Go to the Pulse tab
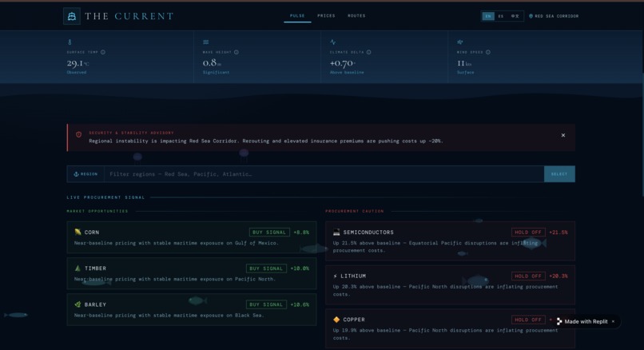The image size is (644, 350). pyautogui.click(x=297, y=16)
